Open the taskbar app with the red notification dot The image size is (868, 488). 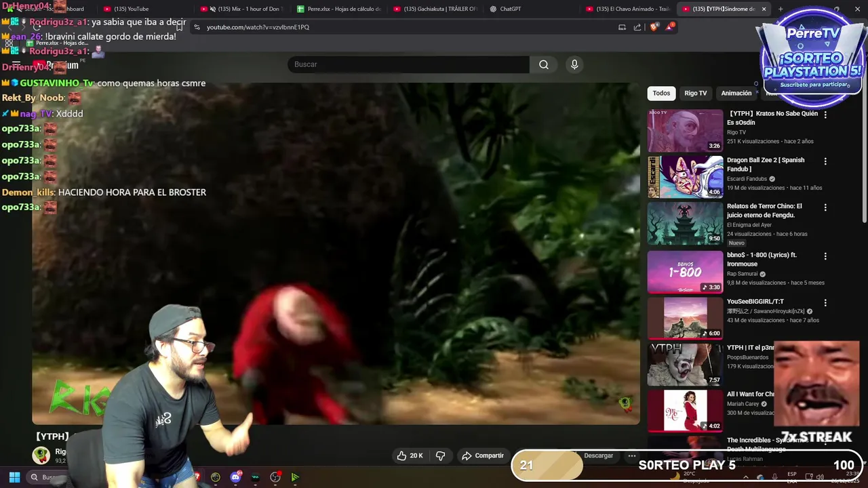275,477
